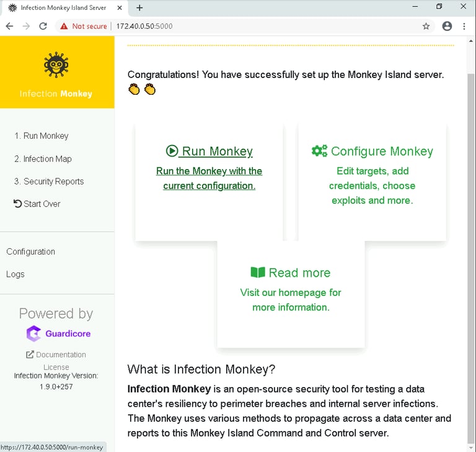476x452 pixels.
Task: Open the License link
Action: pos(56,367)
